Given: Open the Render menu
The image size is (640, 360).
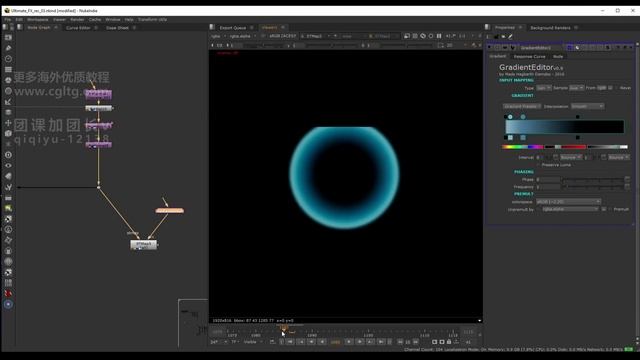Looking at the screenshot, I should (77, 19).
